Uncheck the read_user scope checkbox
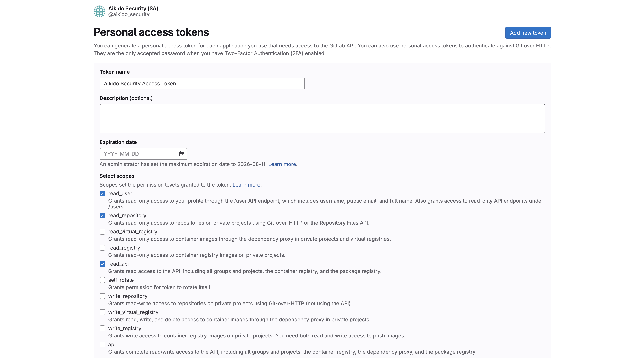This screenshot has width=644, height=358. (x=102, y=193)
